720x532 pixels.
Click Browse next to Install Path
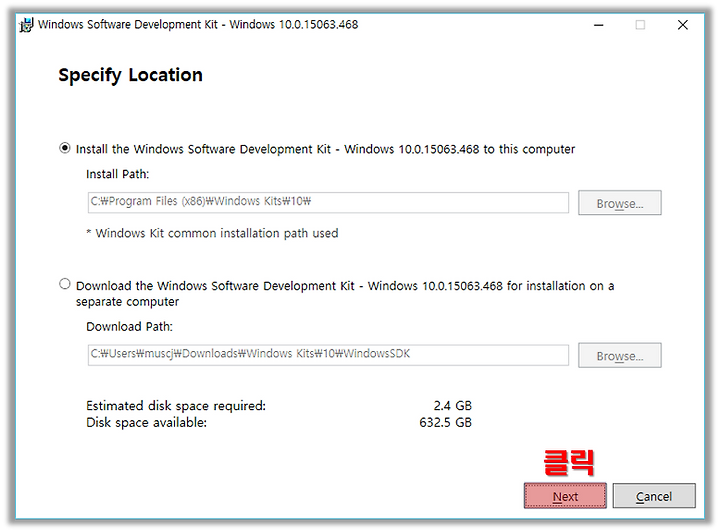pos(619,203)
